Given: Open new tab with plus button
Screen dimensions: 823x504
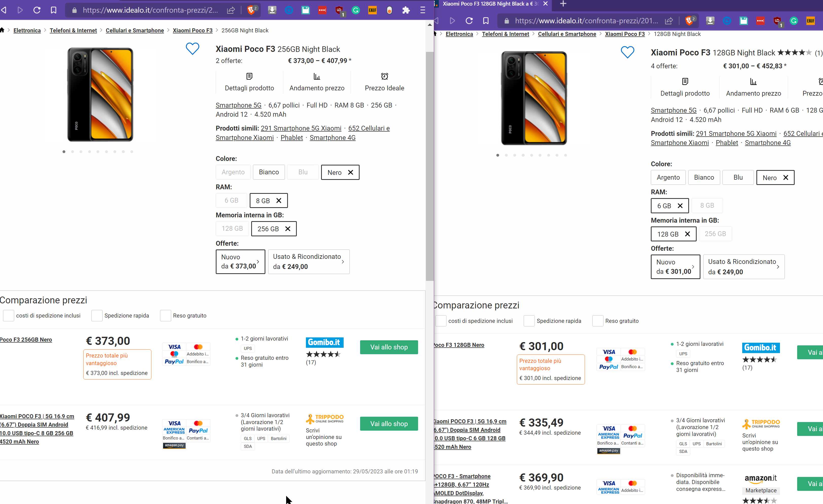Looking at the screenshot, I should (x=563, y=4).
